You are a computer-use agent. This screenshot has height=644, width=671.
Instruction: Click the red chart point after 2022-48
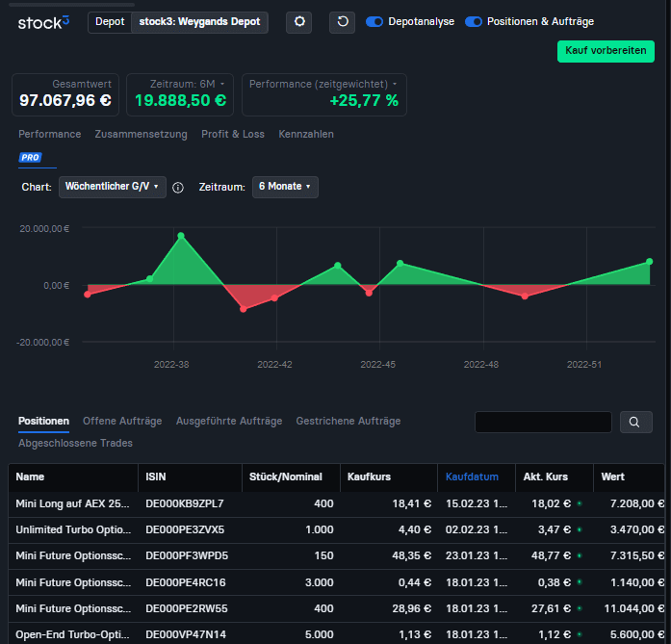click(x=525, y=296)
